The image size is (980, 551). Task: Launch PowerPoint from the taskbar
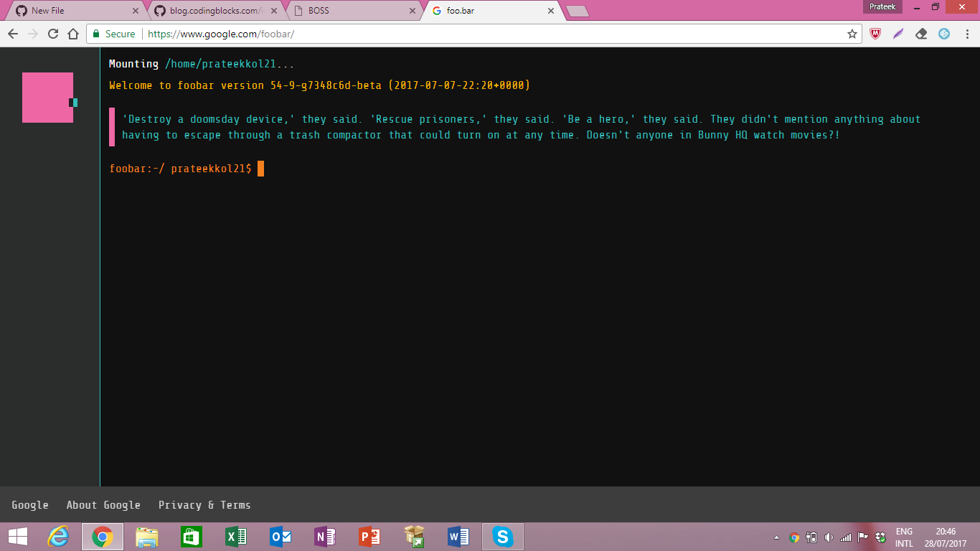click(x=369, y=537)
